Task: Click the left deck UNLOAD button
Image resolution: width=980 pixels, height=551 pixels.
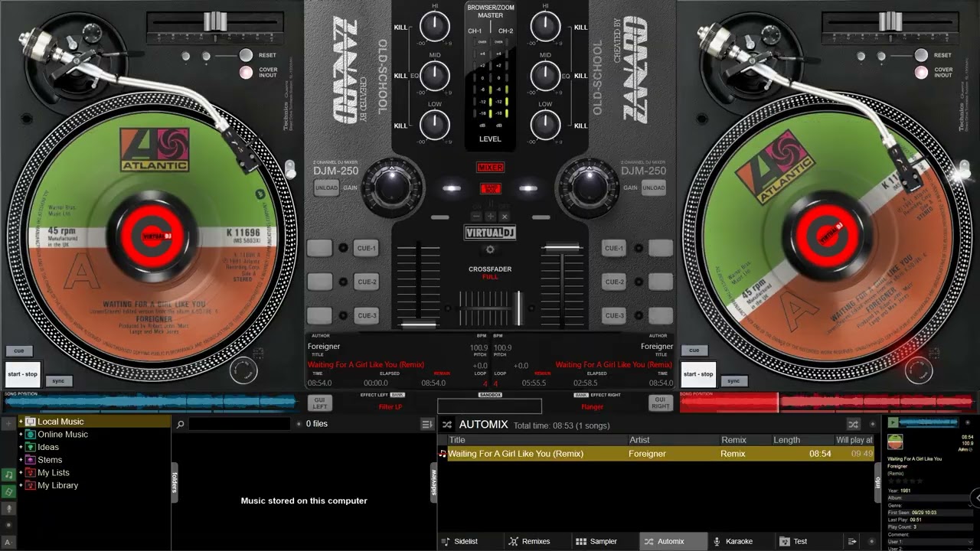Action: point(326,188)
